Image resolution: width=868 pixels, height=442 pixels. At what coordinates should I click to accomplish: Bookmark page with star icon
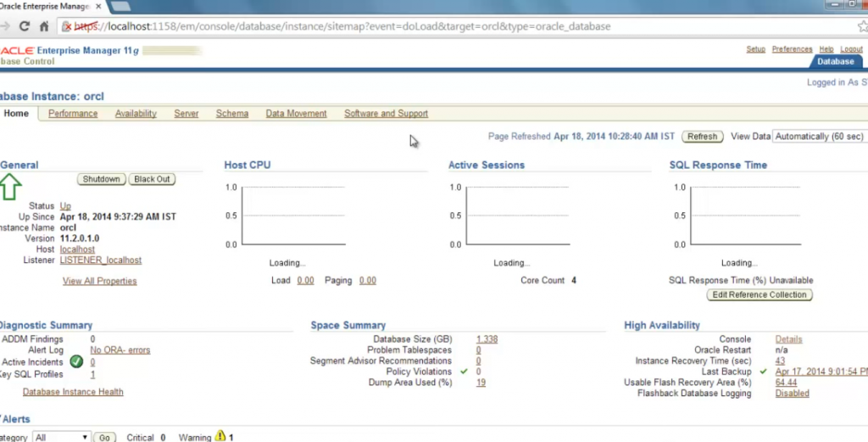click(x=862, y=26)
